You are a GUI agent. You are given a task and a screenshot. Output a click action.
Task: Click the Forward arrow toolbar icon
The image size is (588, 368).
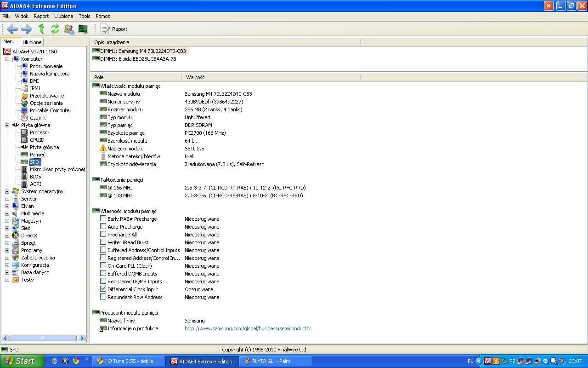point(27,29)
